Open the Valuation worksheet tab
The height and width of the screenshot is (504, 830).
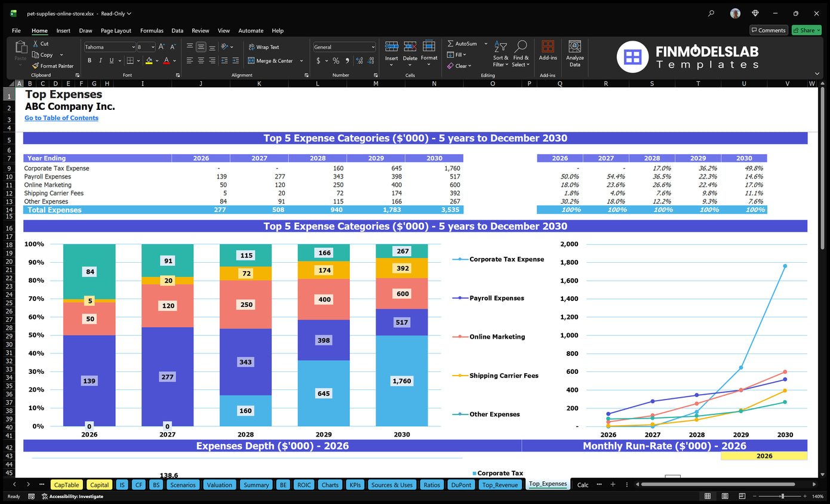(x=220, y=484)
